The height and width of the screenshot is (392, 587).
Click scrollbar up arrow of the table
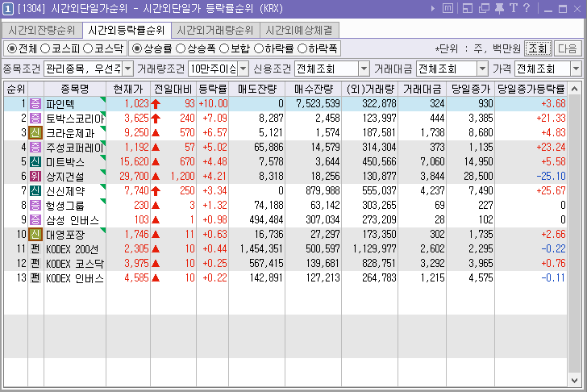574,89
